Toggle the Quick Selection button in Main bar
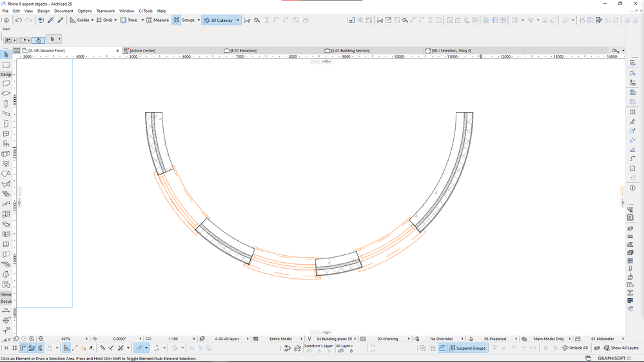644x362 pixels. (38, 40)
